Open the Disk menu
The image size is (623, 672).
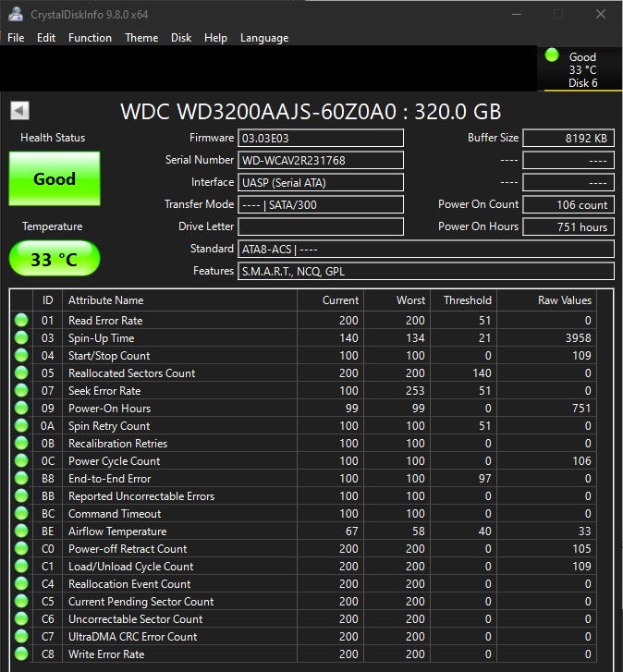181,38
